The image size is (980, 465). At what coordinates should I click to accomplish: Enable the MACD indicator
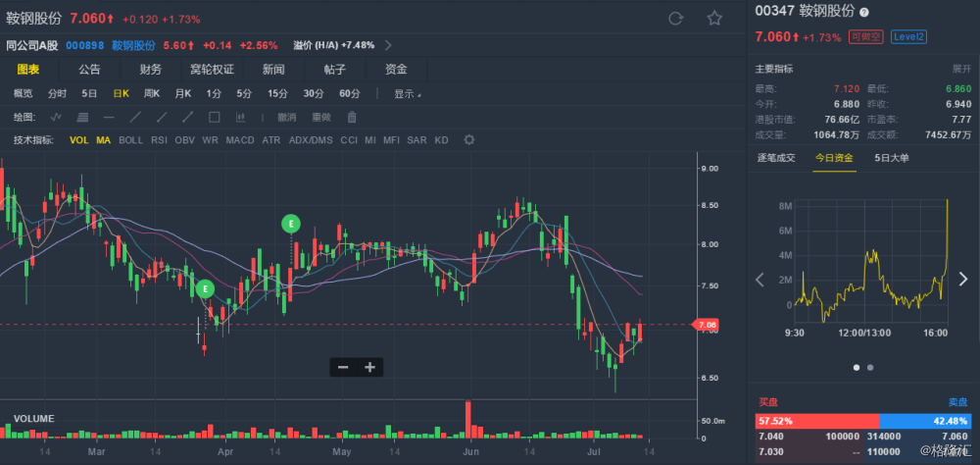point(240,140)
